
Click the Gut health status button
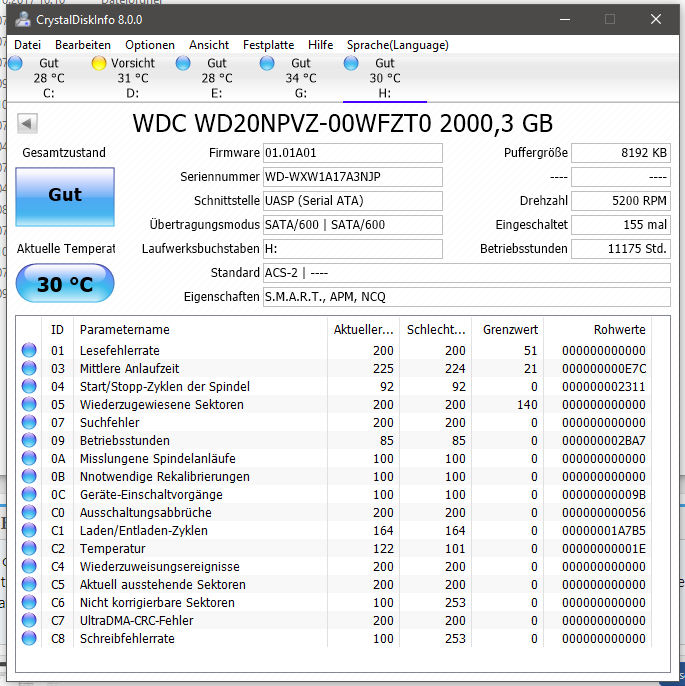65,196
